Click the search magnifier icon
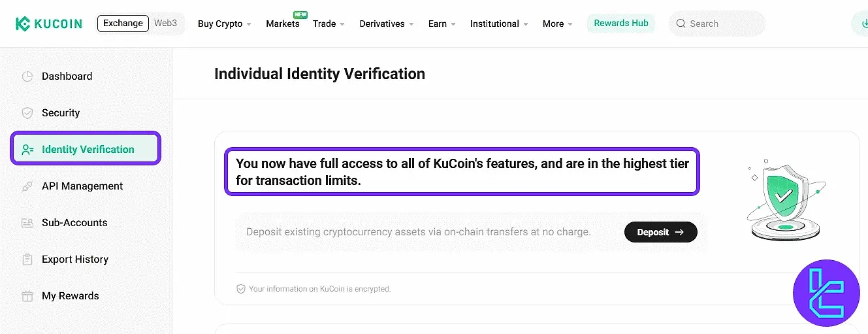868x334 pixels. 681,24
